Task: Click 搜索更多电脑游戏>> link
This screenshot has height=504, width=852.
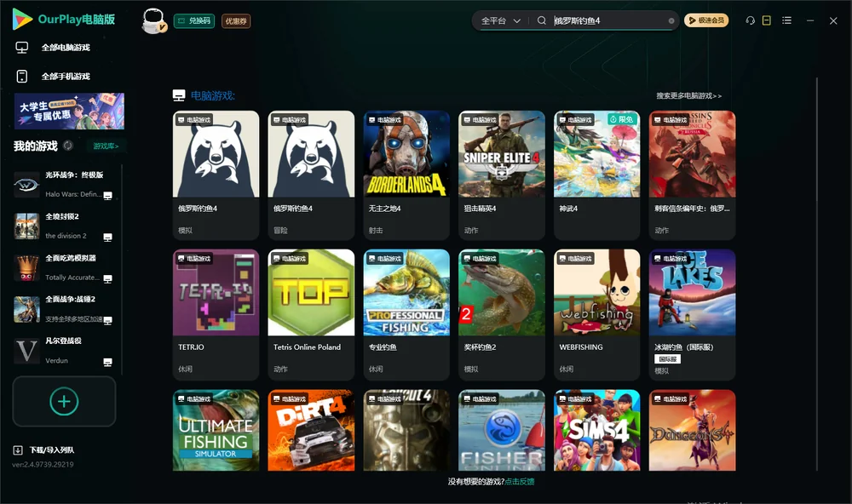Action: (688, 95)
